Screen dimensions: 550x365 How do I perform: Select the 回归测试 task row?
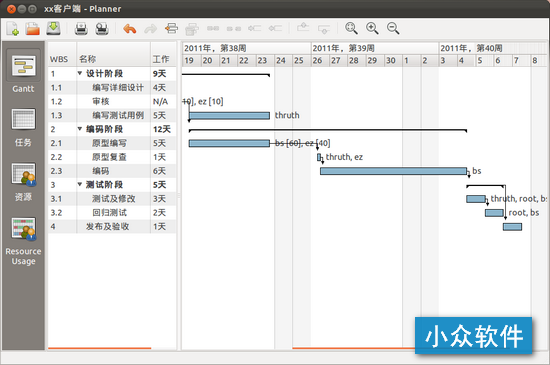[112, 212]
